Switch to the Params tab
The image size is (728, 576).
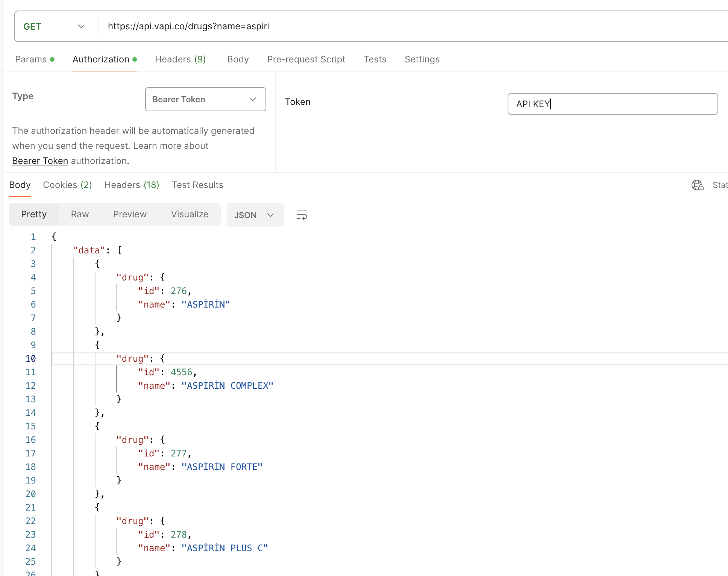coord(35,59)
